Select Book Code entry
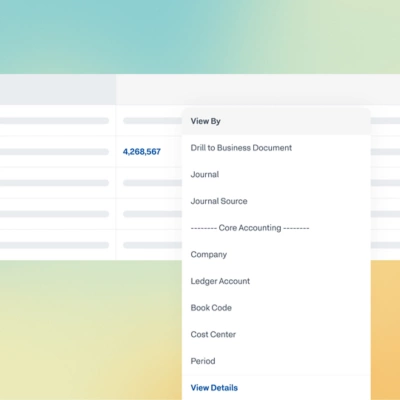Image resolution: width=400 pixels, height=400 pixels. click(x=211, y=308)
